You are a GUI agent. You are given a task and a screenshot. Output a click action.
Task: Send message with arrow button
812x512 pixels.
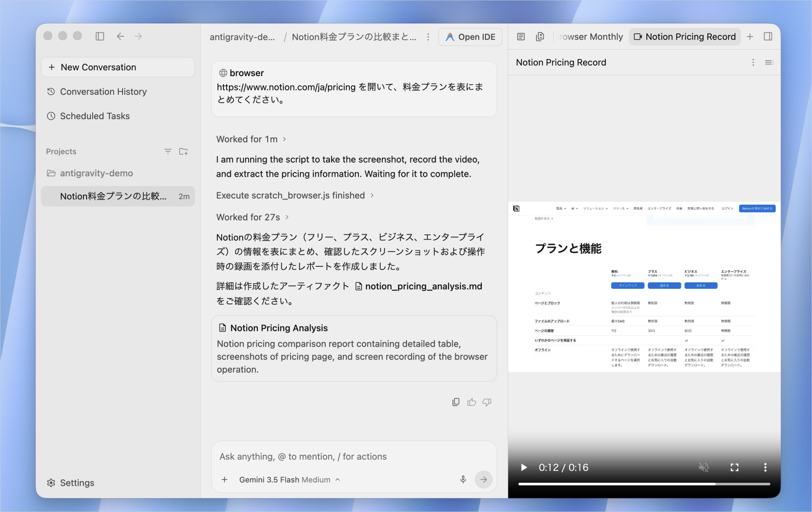click(483, 479)
